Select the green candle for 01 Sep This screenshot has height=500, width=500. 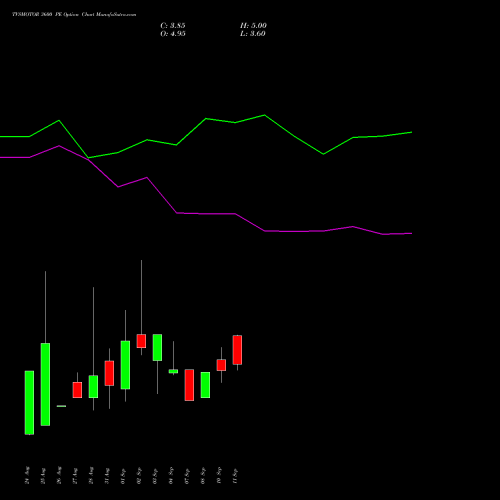125,365
